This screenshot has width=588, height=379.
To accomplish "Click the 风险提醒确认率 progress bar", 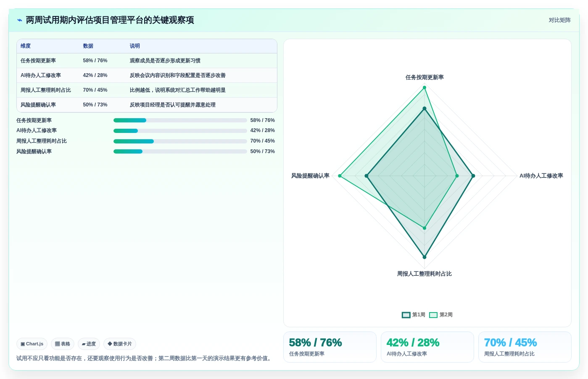I will click(x=180, y=151).
